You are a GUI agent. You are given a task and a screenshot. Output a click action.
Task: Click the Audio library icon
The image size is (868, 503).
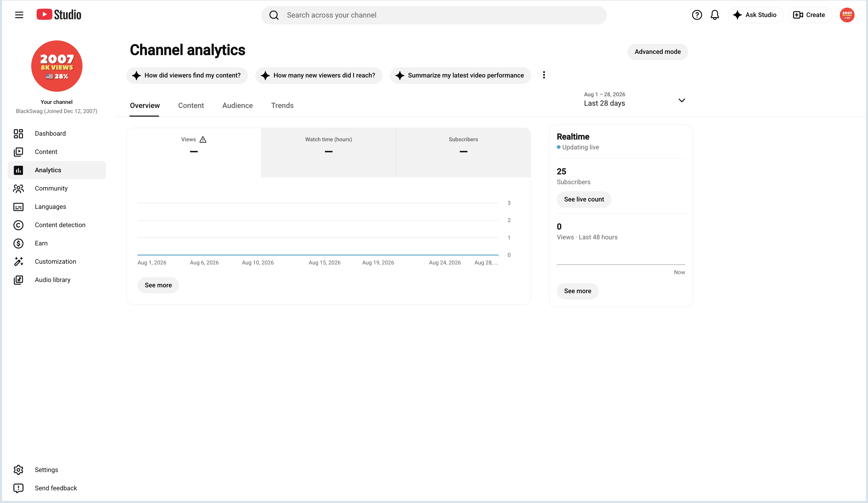(x=18, y=280)
